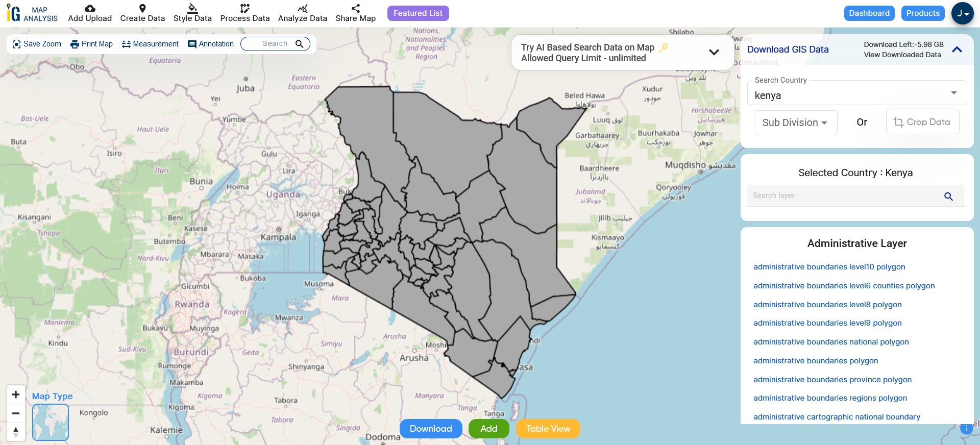Click the Style Data paint icon

[192, 8]
